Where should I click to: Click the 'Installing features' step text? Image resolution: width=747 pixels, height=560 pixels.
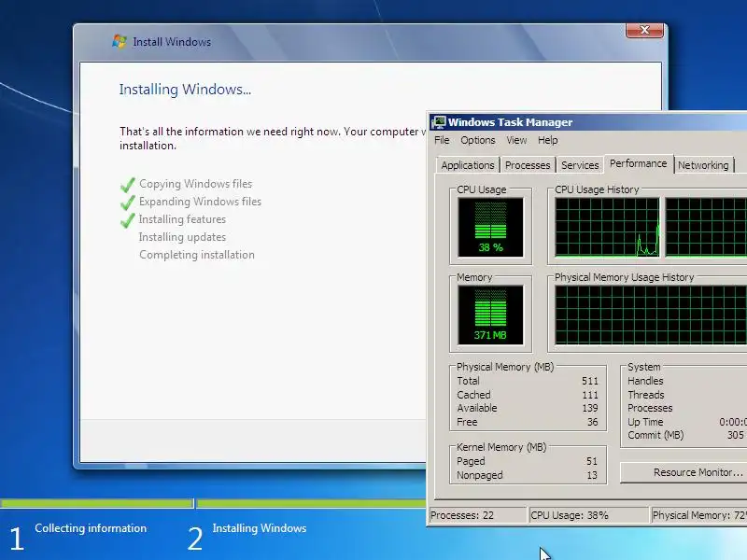pyautogui.click(x=182, y=219)
